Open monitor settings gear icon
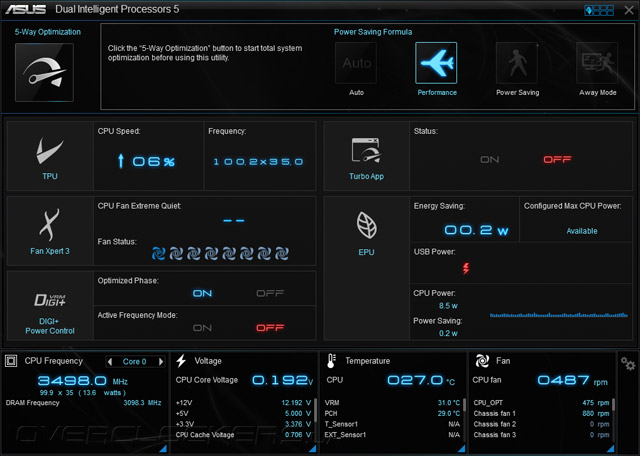Screen dimensions: 640x456 628,363
